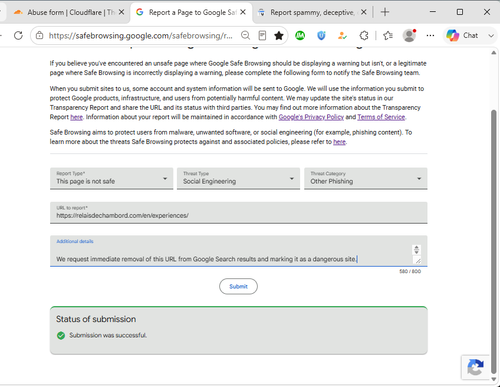
Task: Click the textarea resize handle
Action: coord(417,261)
